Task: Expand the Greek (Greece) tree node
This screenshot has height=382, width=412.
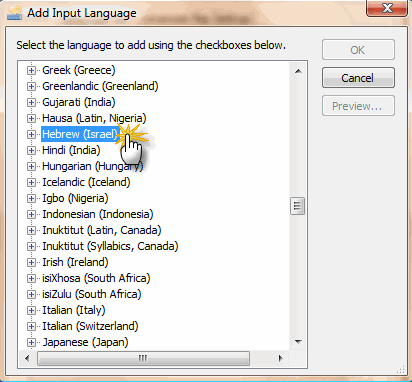Action: click(31, 70)
